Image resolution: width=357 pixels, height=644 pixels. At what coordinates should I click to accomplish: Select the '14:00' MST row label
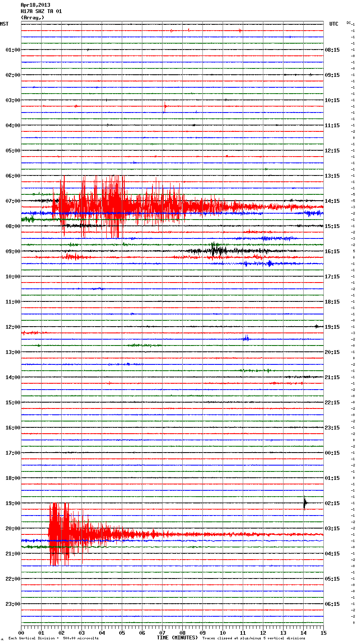13,377
